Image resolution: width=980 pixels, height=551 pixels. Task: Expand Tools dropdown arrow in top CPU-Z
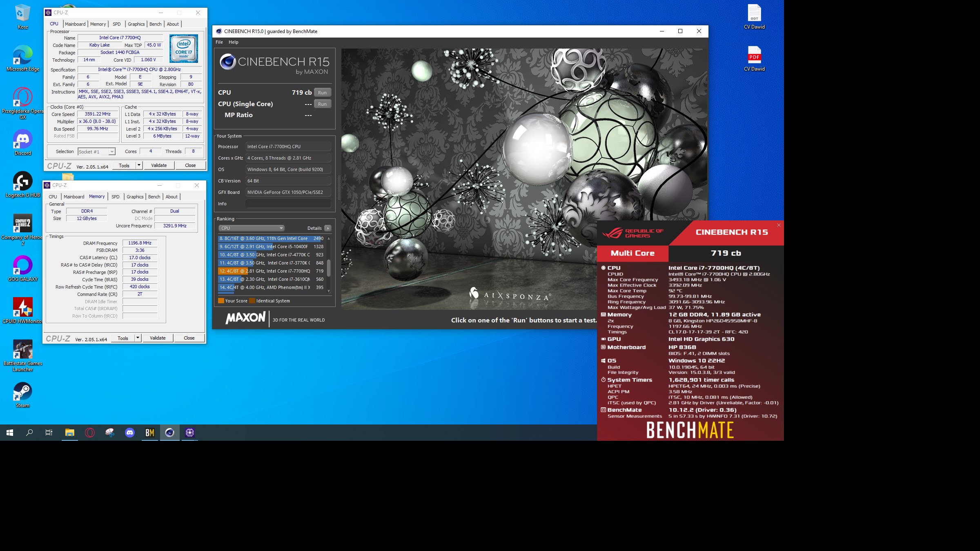pyautogui.click(x=139, y=165)
